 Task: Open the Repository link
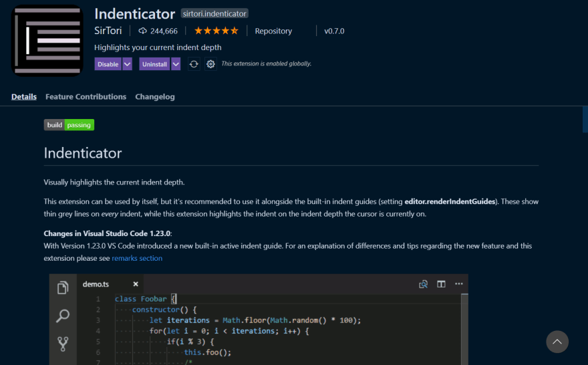pyautogui.click(x=273, y=31)
